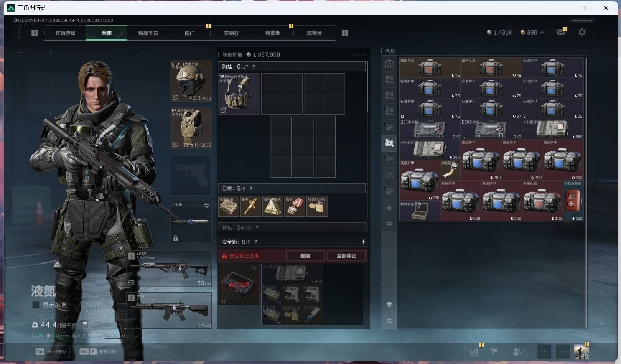Select the empty pistol equipment slot

tap(191, 175)
